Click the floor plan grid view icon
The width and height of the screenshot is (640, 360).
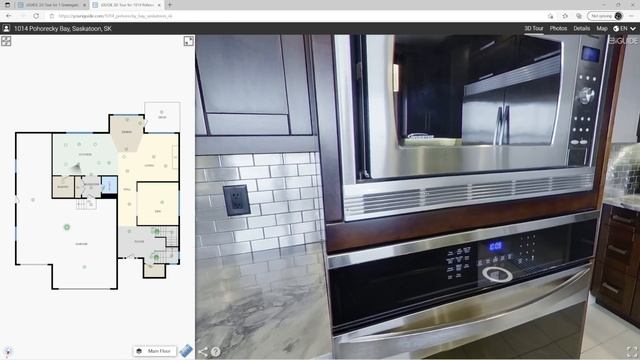[x=6, y=41]
